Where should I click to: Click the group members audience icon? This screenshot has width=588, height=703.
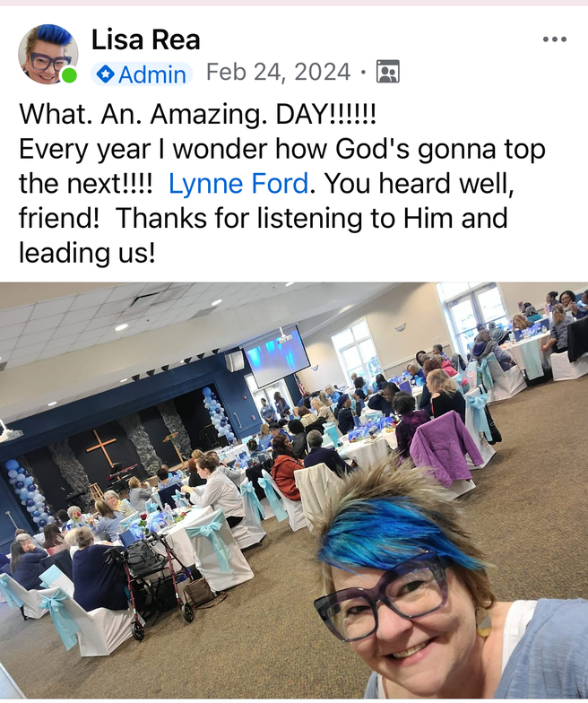388,72
